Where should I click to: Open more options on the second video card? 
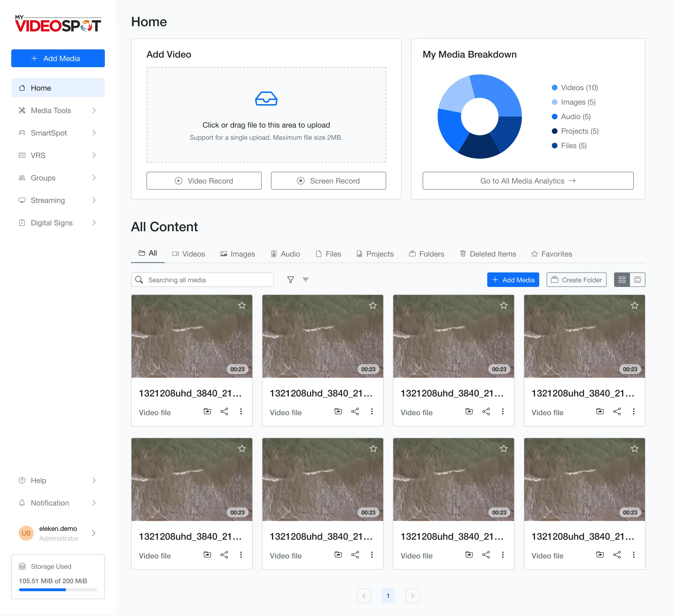coord(372,412)
